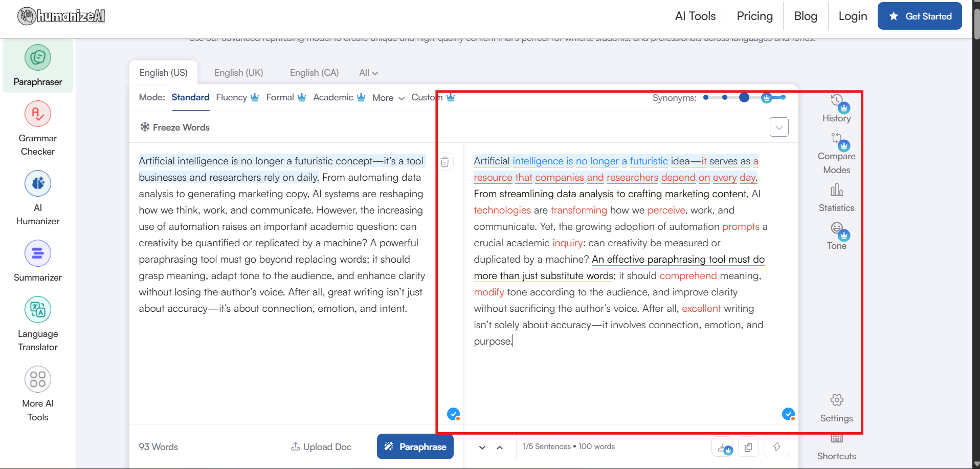Open the All languages dropdown
This screenshot has width=980, height=469.
point(368,73)
